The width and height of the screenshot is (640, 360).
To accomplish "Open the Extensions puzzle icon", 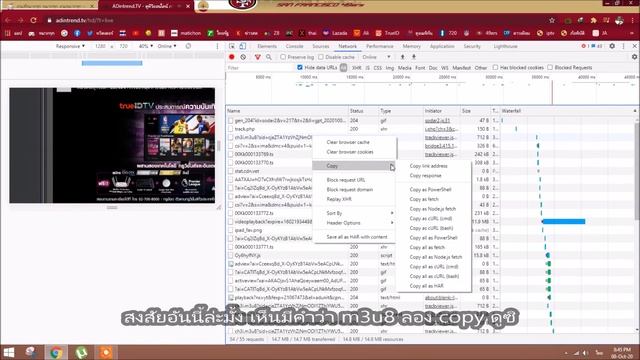I will point(593,20).
